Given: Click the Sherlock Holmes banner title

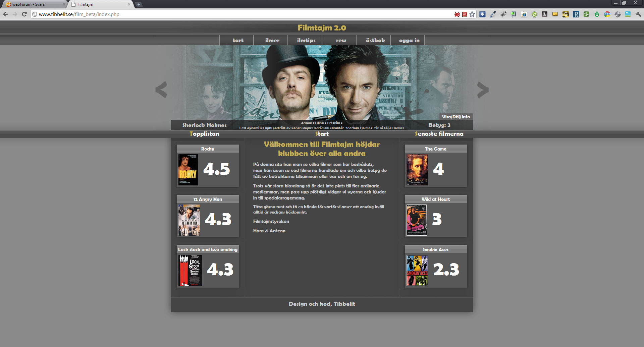Looking at the screenshot, I should [205, 125].
